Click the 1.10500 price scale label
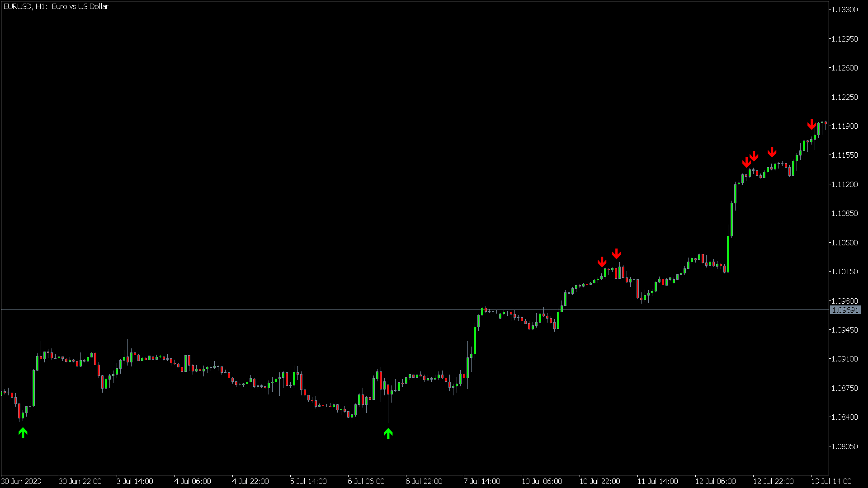868x488 pixels. click(x=844, y=243)
